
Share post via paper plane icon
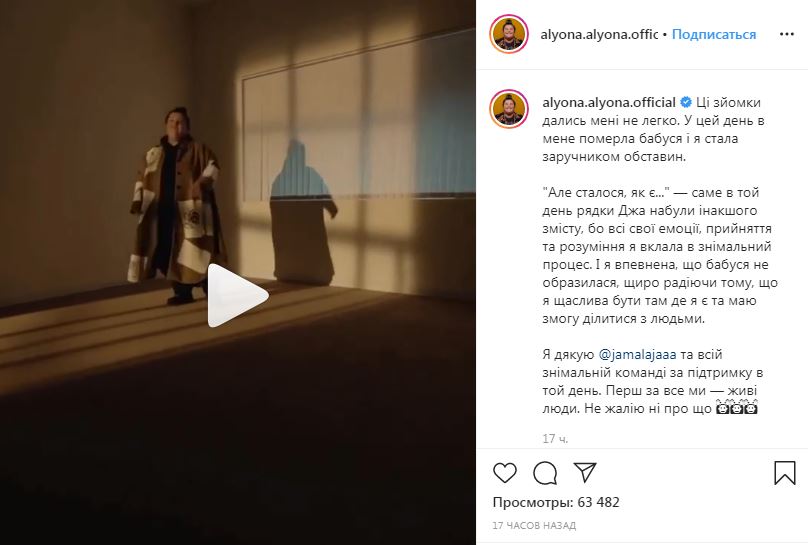[585, 472]
